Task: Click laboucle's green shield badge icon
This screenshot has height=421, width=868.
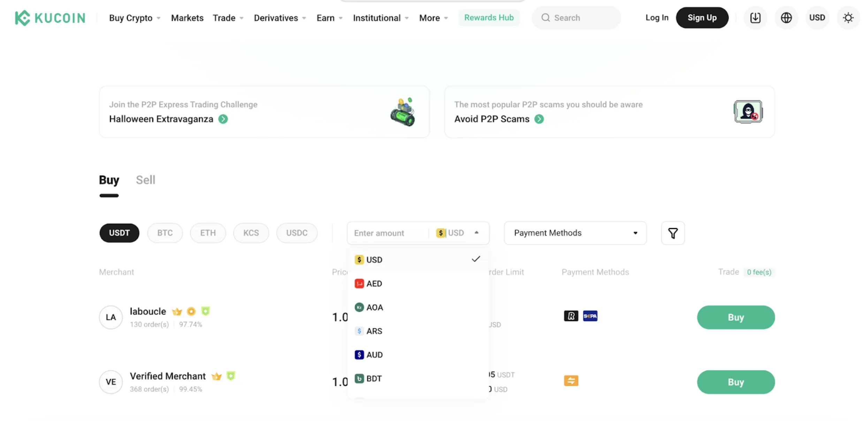Action: coord(206,311)
